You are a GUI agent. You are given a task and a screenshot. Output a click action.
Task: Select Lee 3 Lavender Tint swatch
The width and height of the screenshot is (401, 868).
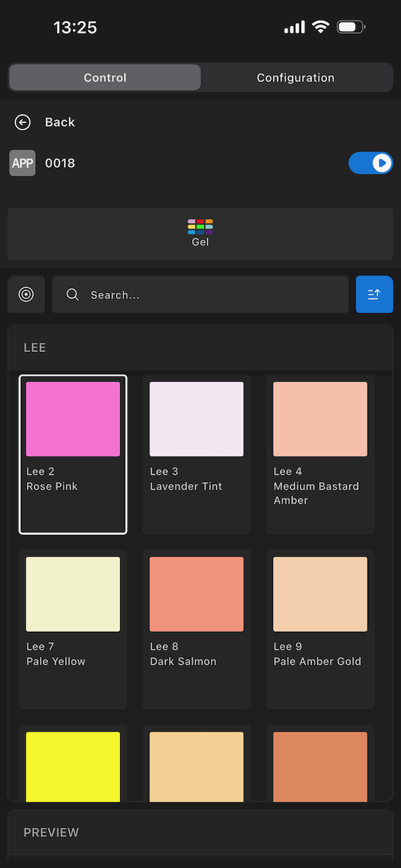tap(197, 454)
